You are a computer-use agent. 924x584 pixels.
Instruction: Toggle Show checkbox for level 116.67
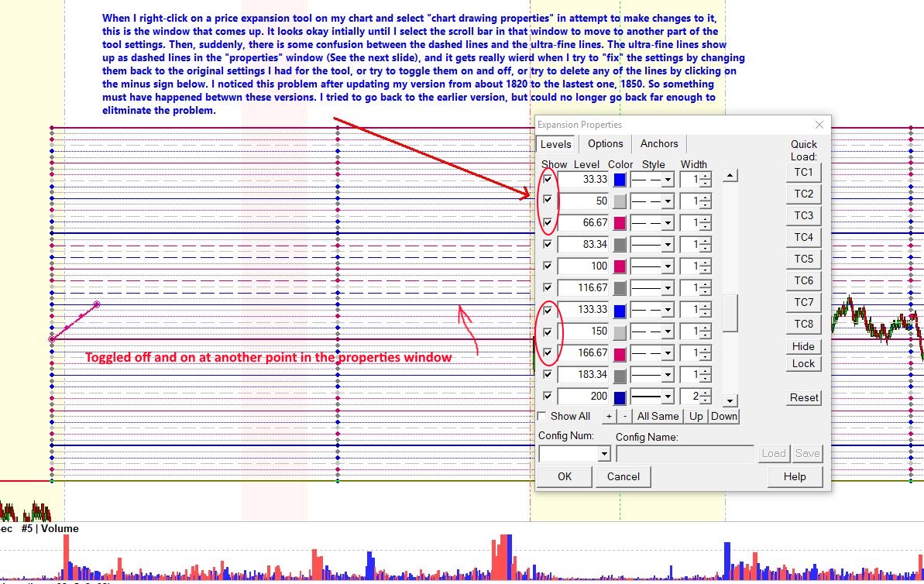pos(548,287)
